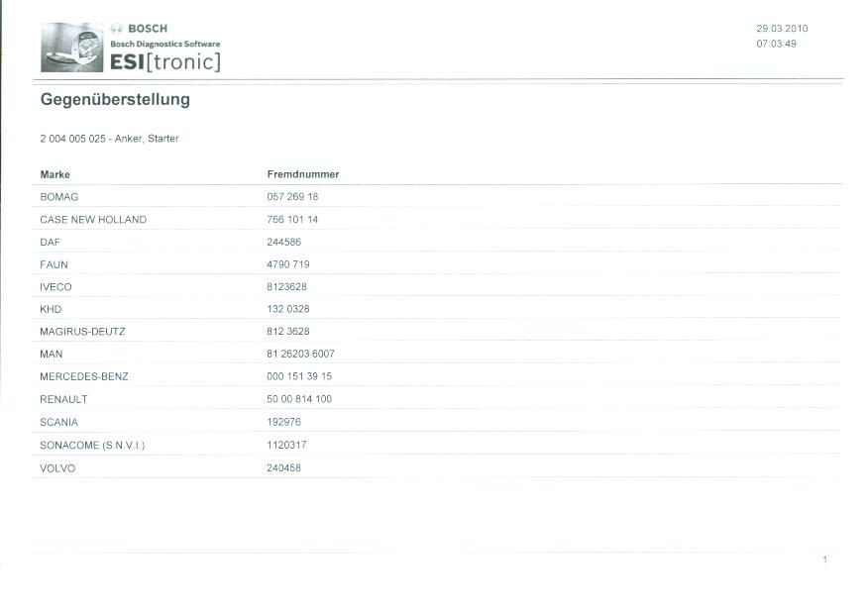This screenshot has height=614, width=868.
Task: Click the number 81 26203 6007
Action: [300, 354]
